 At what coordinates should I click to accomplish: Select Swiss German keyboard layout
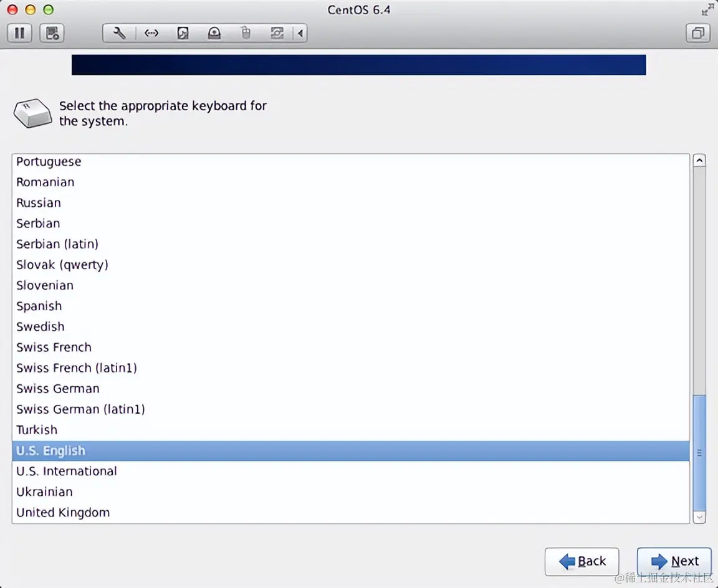tap(351, 389)
